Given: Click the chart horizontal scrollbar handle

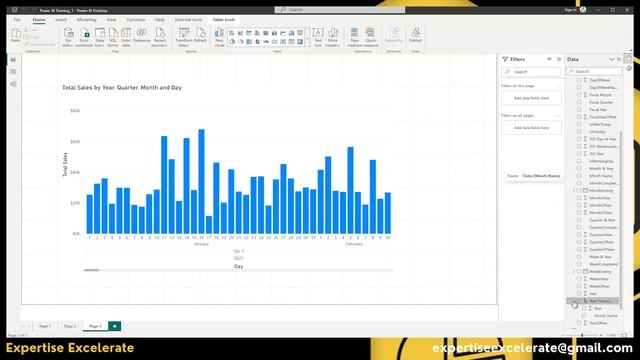Looking at the screenshot, I should [91, 270].
